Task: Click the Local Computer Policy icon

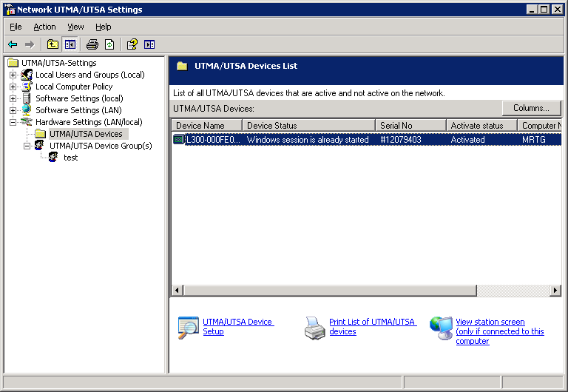Action: click(x=27, y=87)
